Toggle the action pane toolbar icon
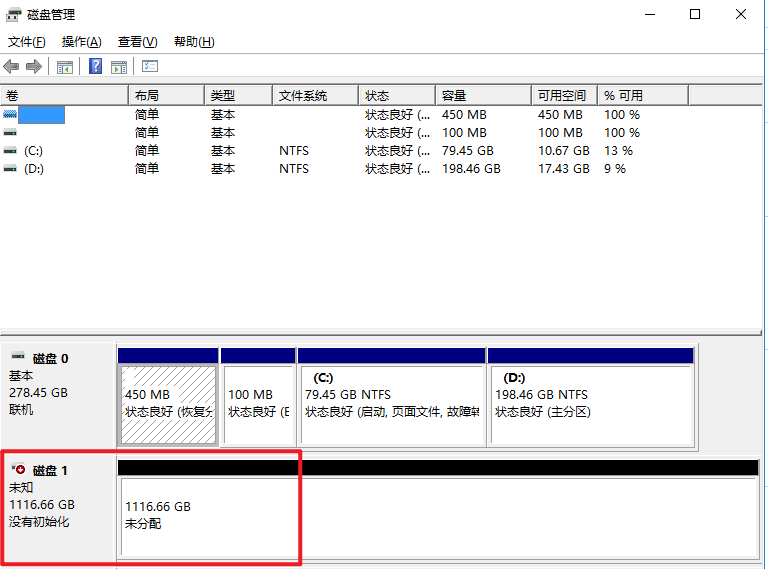Screen dimensions: 768x569 click(119, 67)
